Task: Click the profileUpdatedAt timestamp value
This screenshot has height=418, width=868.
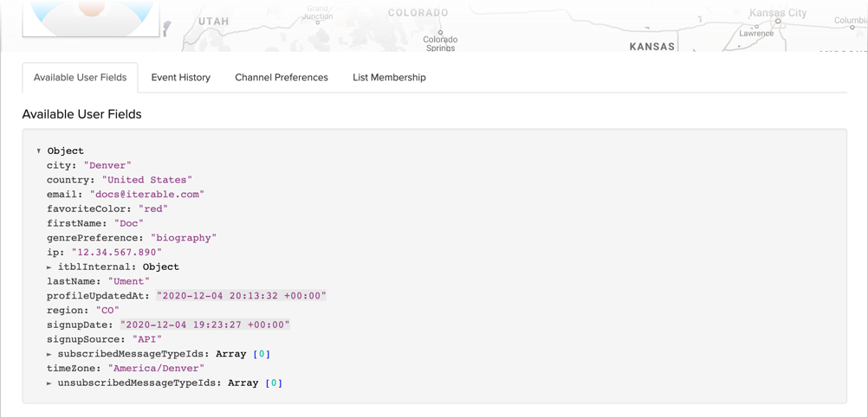Action: point(241,296)
